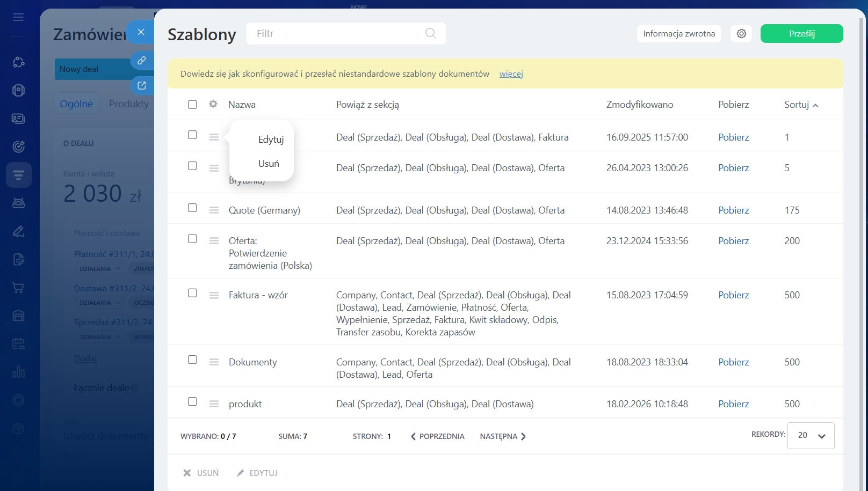Click the settings gear next to Informacja zwrotna
Image resolution: width=868 pixels, height=491 pixels.
[741, 34]
